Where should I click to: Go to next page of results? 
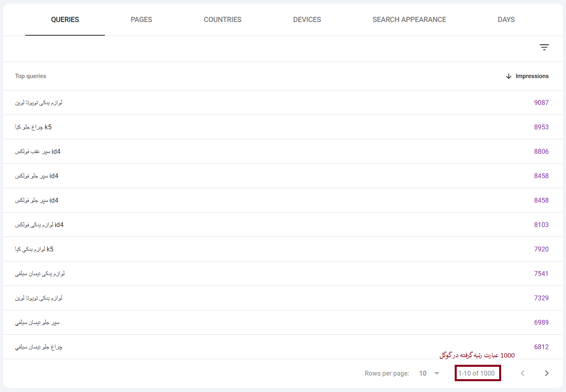click(x=546, y=373)
